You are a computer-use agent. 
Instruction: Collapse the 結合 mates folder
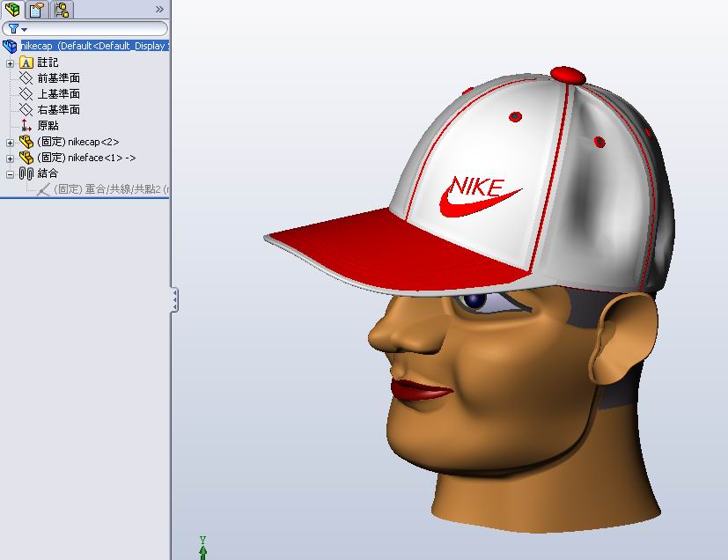(10, 174)
